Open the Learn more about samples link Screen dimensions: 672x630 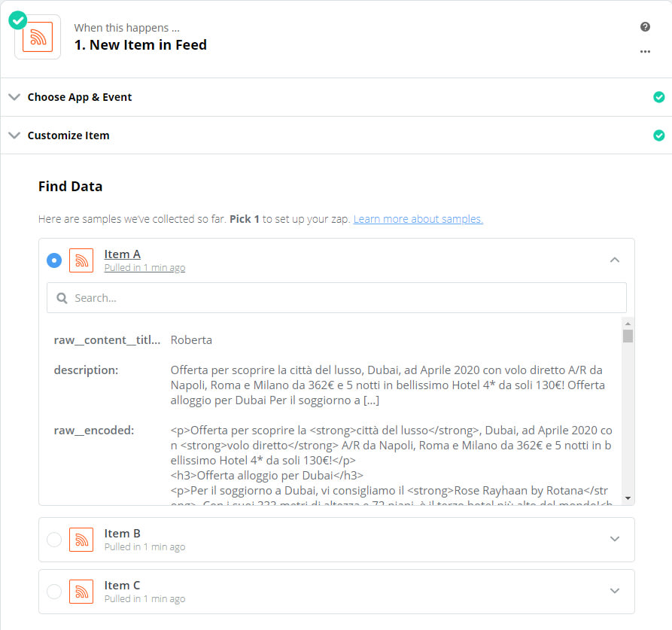pyautogui.click(x=418, y=219)
